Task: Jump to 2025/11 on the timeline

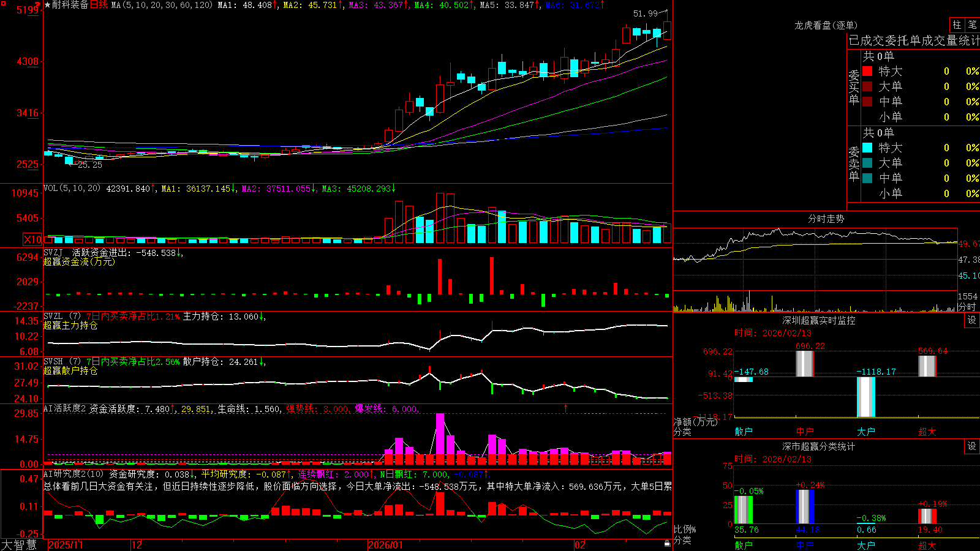Action: (66, 545)
